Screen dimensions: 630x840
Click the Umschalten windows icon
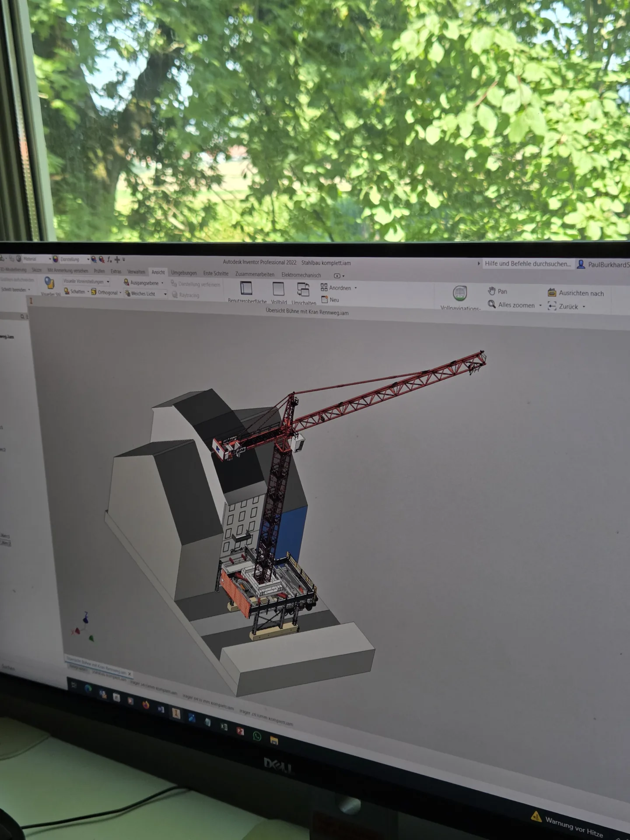303,290
